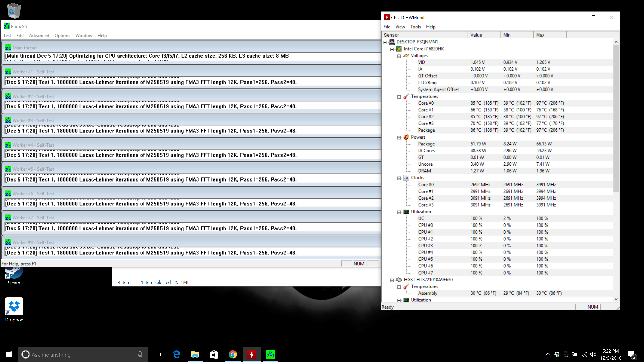Click the Prime95 title bar icon
644x362 pixels.
tap(7, 26)
